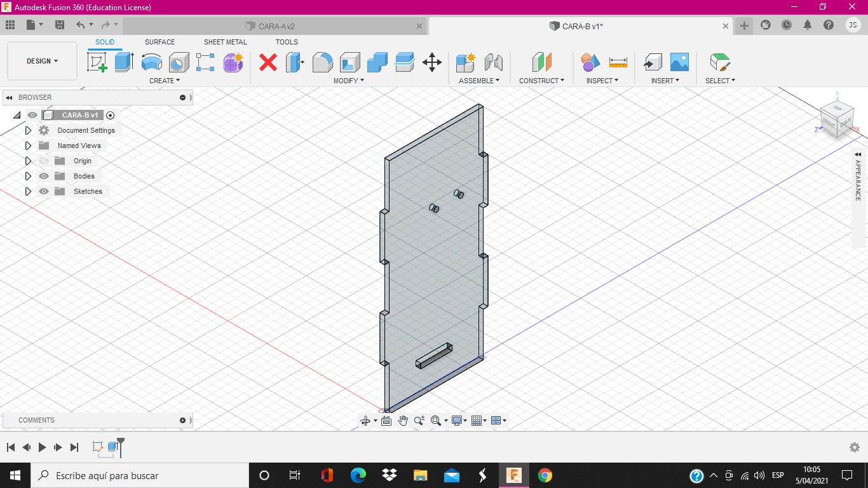Activate CARA-B v1 component radio button

click(111, 115)
